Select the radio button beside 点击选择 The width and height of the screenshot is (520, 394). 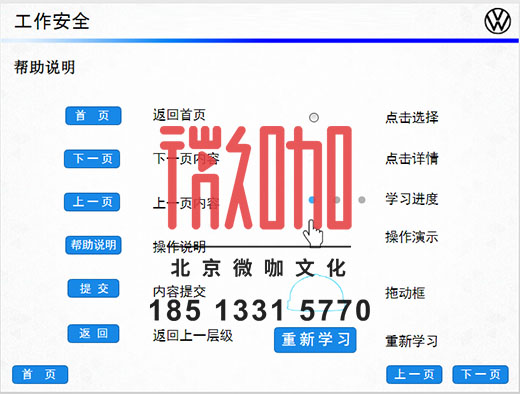314,118
